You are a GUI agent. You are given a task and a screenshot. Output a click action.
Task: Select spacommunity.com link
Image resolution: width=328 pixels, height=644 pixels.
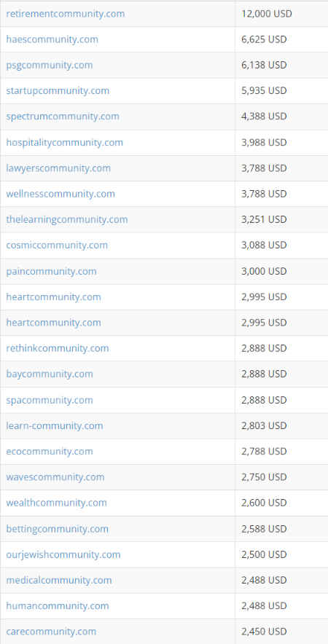[x=50, y=400]
